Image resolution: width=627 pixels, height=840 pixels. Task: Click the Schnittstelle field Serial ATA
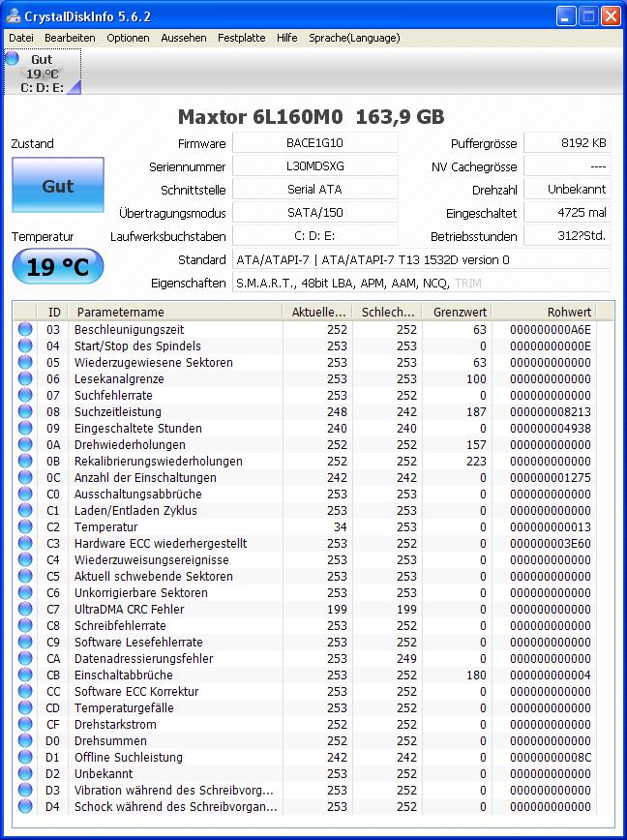(314, 189)
